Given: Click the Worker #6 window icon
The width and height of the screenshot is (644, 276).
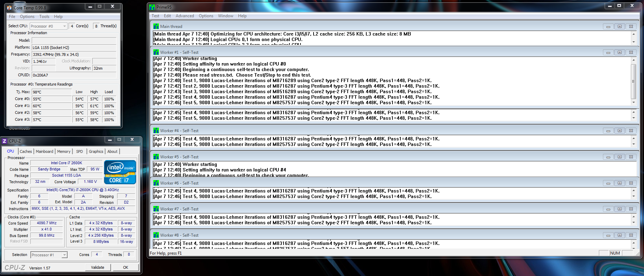Looking at the screenshot, I should pyautogui.click(x=156, y=183).
